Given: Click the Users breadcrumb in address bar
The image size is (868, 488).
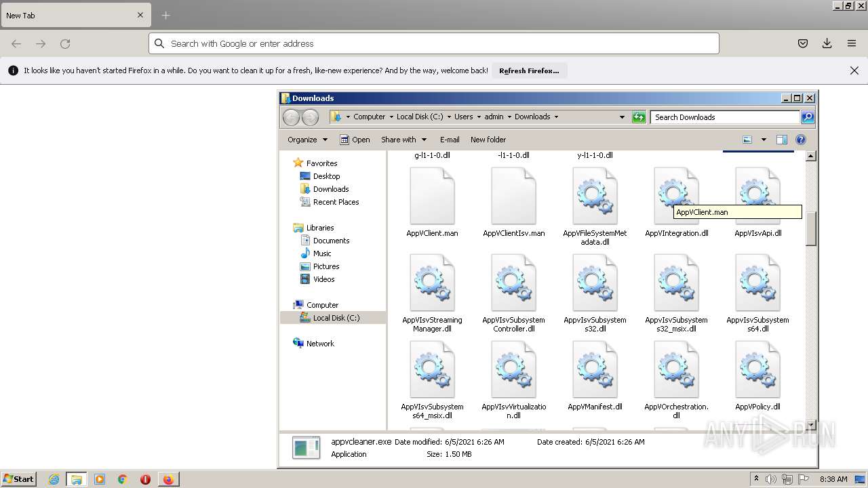Looking at the screenshot, I should 463,117.
